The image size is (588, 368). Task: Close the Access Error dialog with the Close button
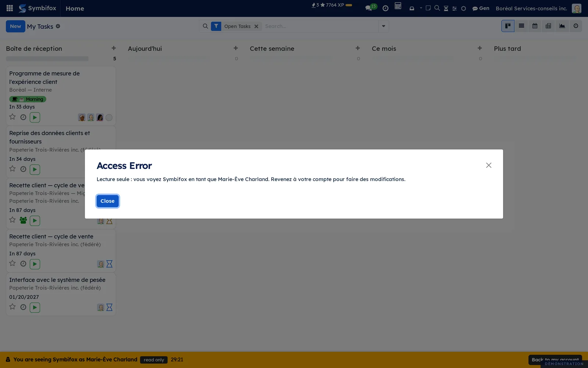point(107,201)
